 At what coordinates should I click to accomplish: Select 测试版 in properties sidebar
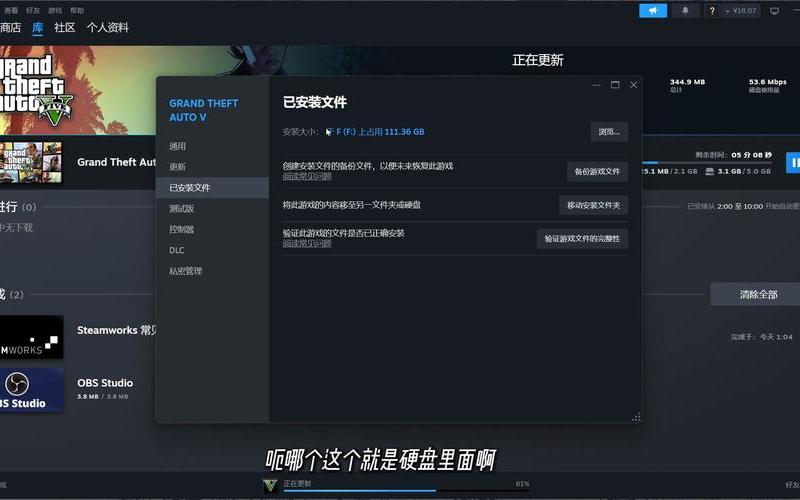tap(212, 209)
